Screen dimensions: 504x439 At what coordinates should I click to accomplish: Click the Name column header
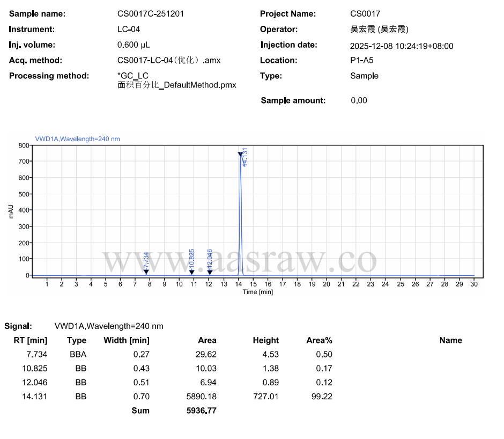[450, 340]
